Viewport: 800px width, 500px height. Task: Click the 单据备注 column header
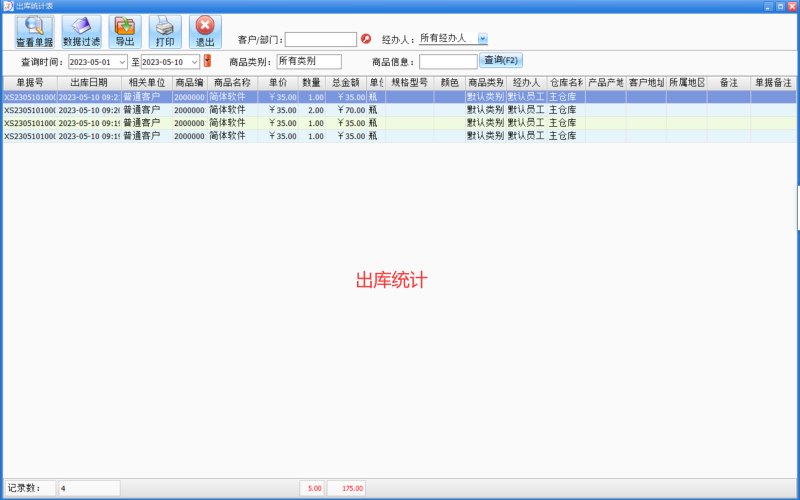(773, 83)
